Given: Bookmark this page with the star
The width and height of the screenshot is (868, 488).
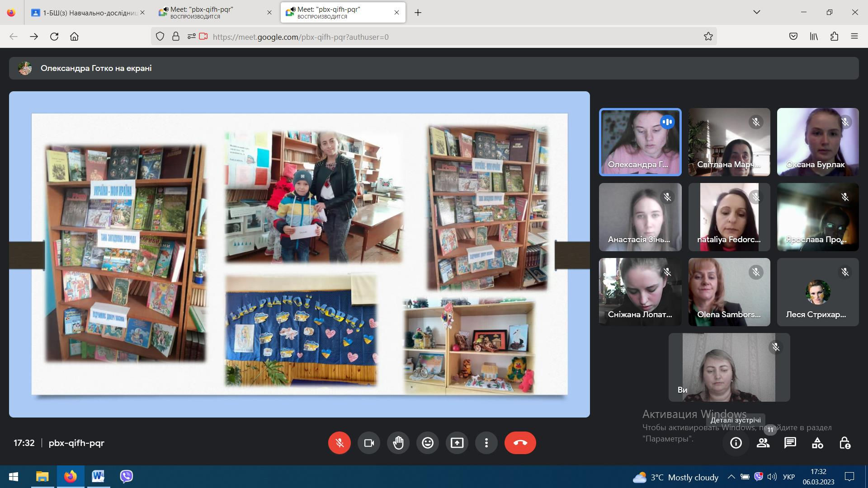Looking at the screenshot, I should click(x=708, y=37).
